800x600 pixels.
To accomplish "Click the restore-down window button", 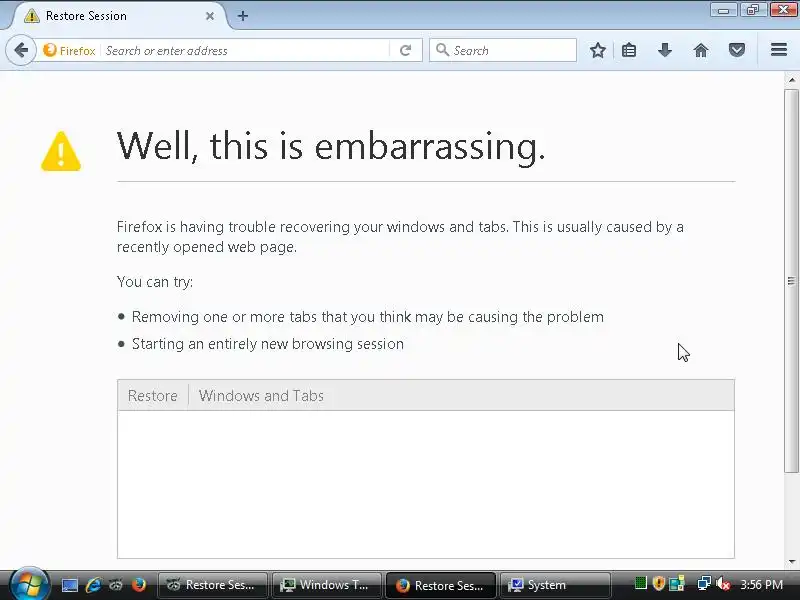I will (x=753, y=10).
